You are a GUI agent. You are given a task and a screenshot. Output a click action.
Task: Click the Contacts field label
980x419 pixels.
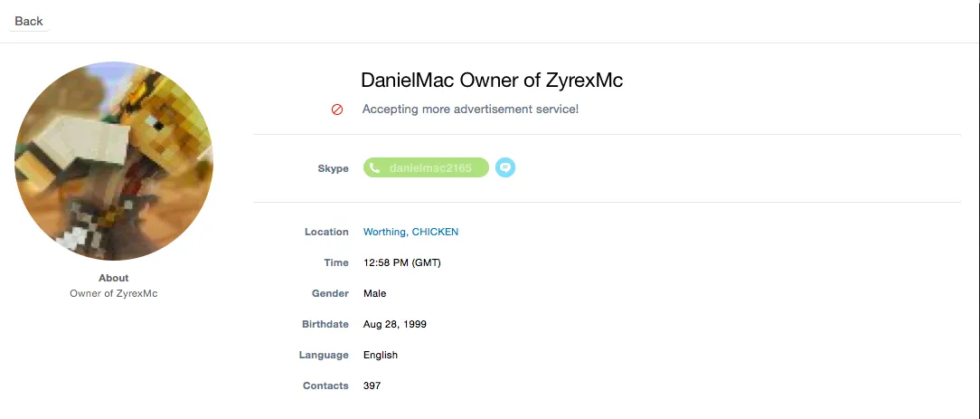326,386
